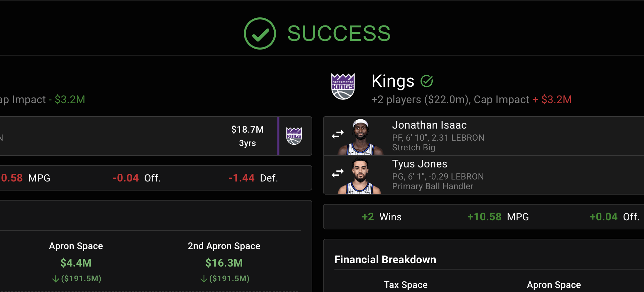Click the green SUCCESS checkmark icon
Viewport: 644px width, 292px height.
click(x=260, y=33)
